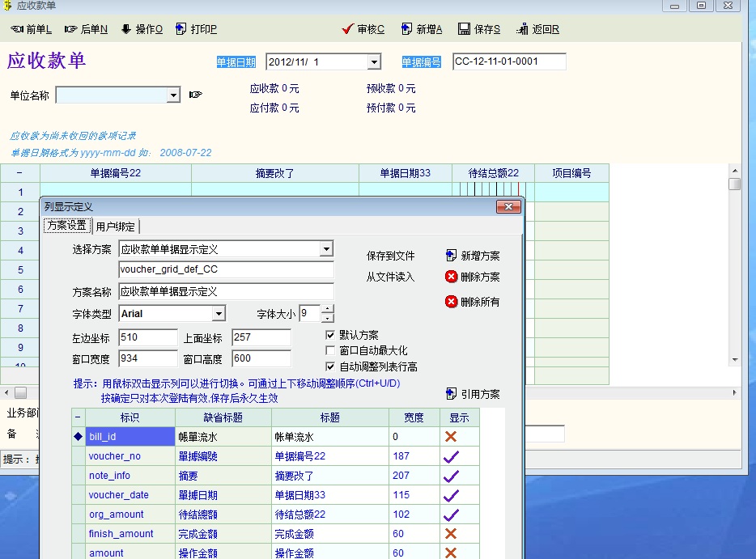756x559 pixels.
Task: Click the 保存 save disk icon
Action: [x=464, y=29]
